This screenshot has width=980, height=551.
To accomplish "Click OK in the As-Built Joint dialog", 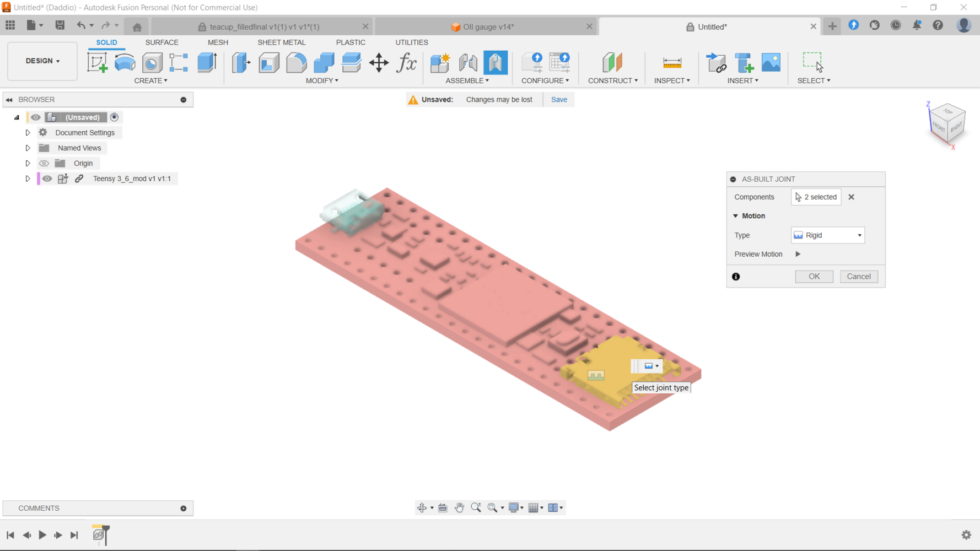I will click(814, 277).
